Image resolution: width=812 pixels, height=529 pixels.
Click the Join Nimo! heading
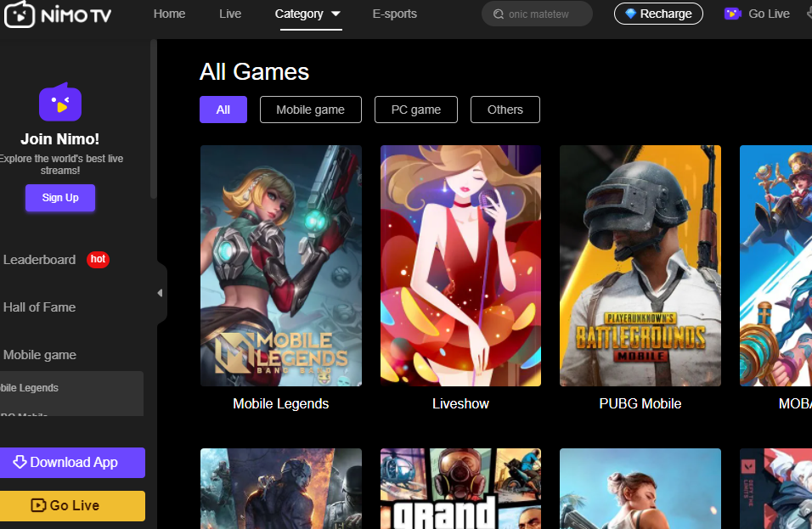60,138
